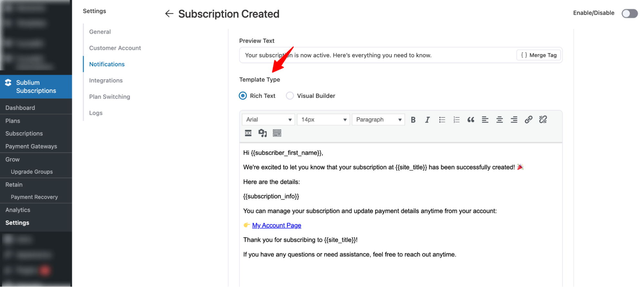Select the Rich Text radio option
This screenshot has height=287, width=644.
243,96
